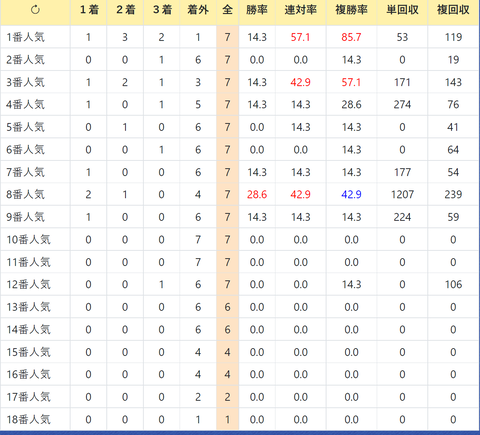Select the 16番人気 row label
Viewport: 480px width, 435px height.
(x=28, y=374)
